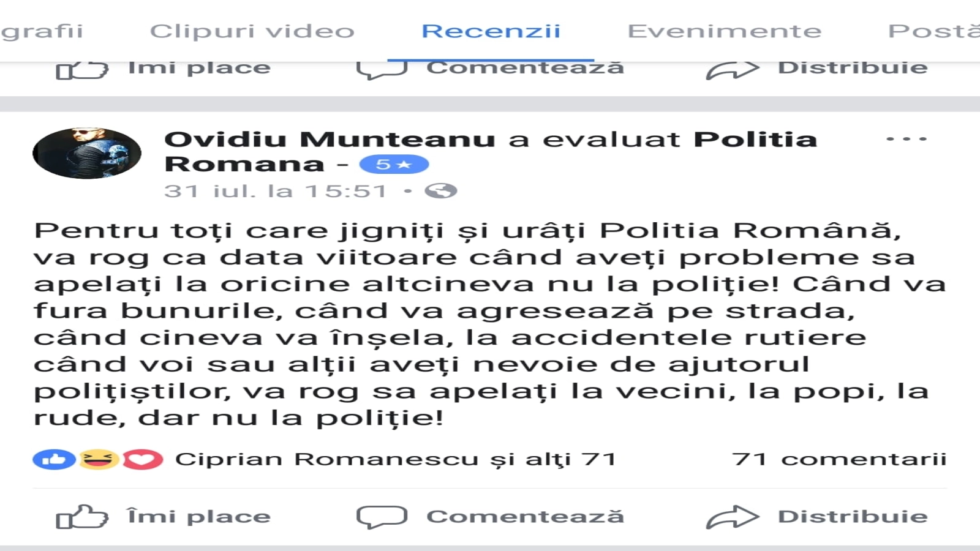Click the 31 iul. la 15:51 timestamp
The height and width of the screenshot is (551, 980).
(x=276, y=191)
